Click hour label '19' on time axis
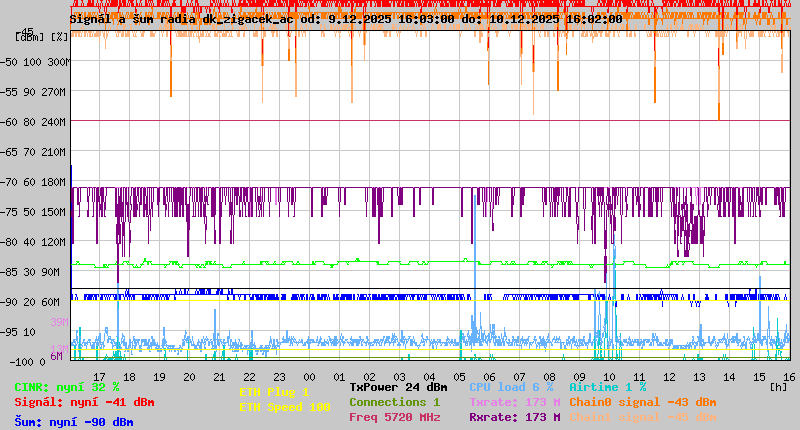The height and width of the screenshot is (430, 800). click(159, 377)
